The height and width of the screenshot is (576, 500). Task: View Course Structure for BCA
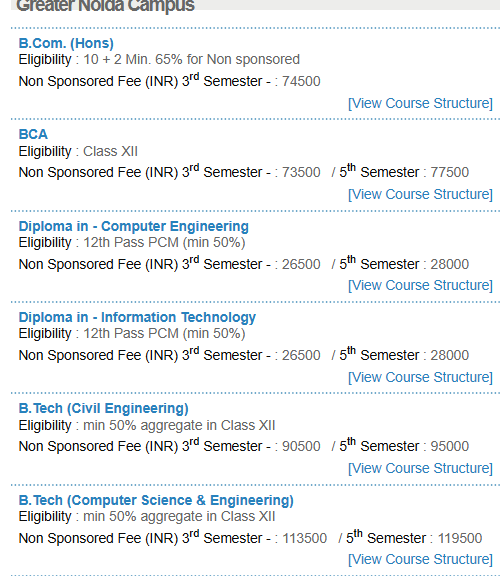click(420, 194)
